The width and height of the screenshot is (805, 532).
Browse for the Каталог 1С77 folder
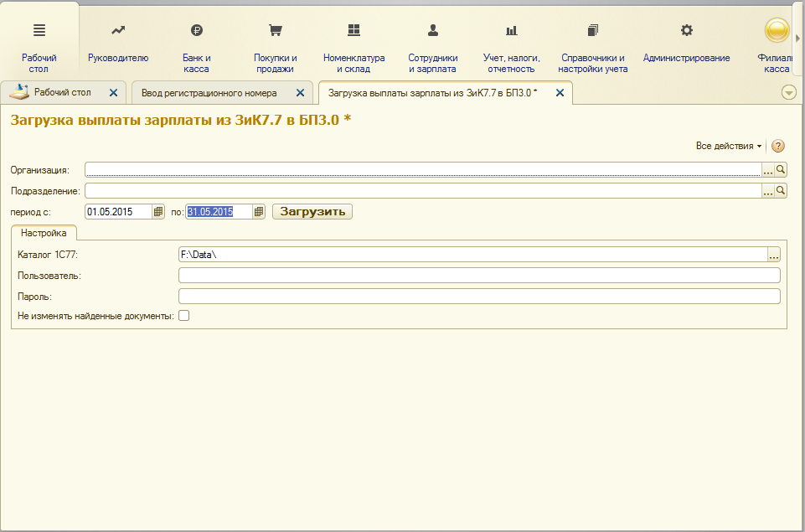[774, 254]
